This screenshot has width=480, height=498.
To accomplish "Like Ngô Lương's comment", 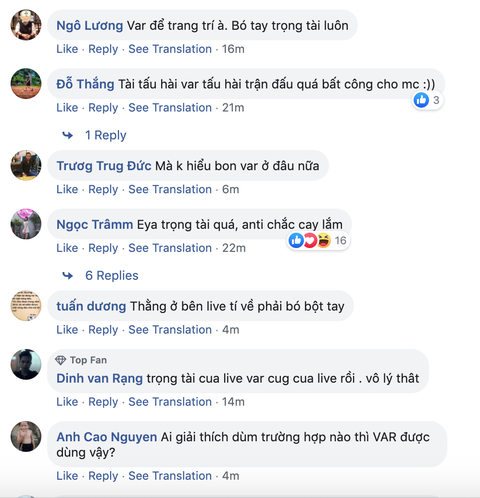I will (x=67, y=49).
